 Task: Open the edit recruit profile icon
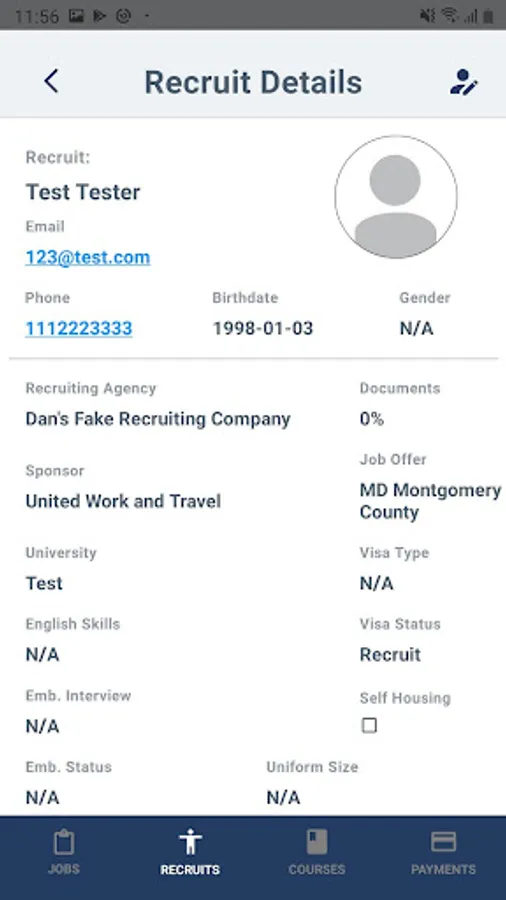click(x=464, y=82)
